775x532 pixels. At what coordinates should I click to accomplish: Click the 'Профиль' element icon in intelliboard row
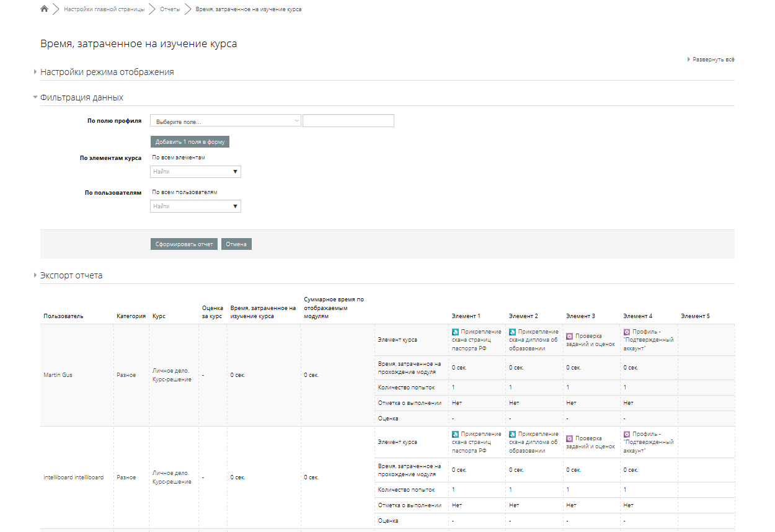627,434
